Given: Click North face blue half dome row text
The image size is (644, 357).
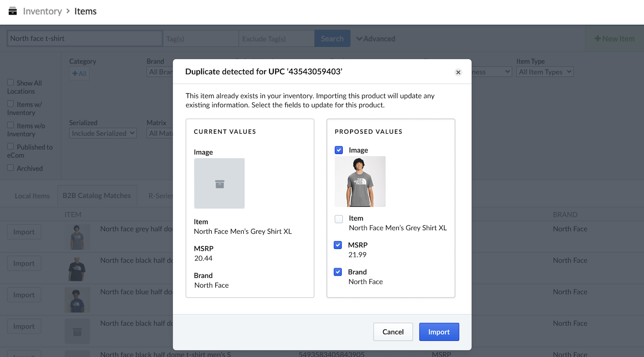Looking at the screenshot, I should 137,292.
